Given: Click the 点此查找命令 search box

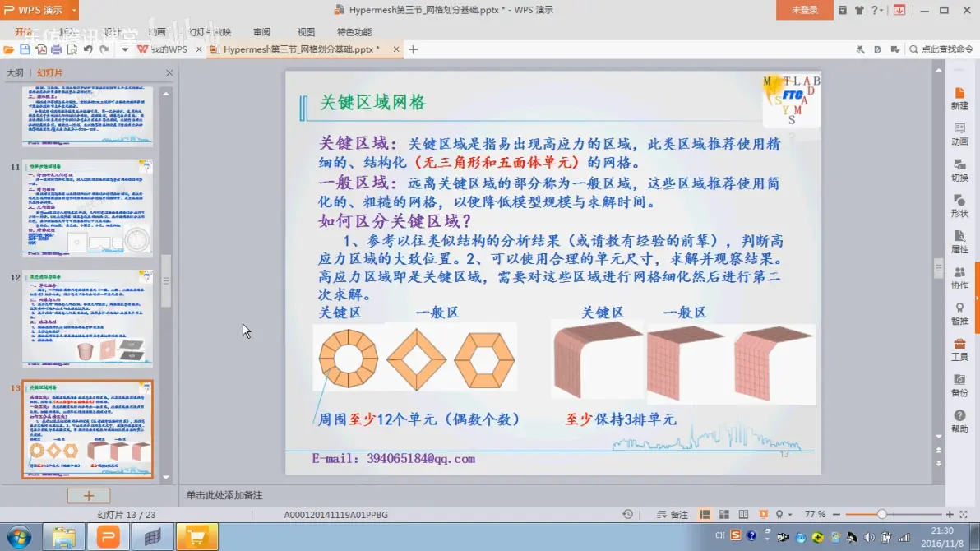Looking at the screenshot, I should tap(941, 49).
